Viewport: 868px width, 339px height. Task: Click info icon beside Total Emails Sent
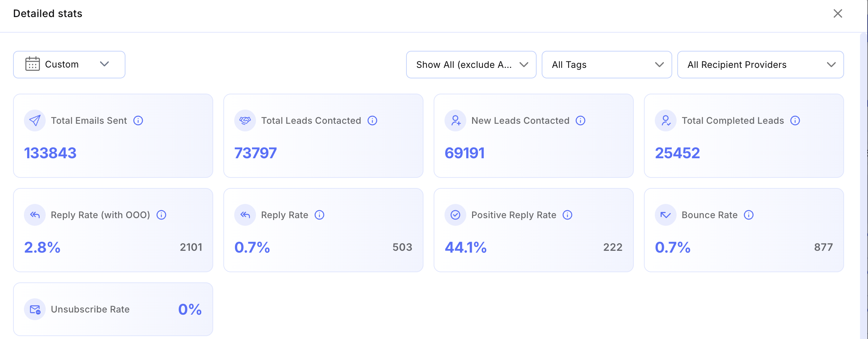pos(138,121)
